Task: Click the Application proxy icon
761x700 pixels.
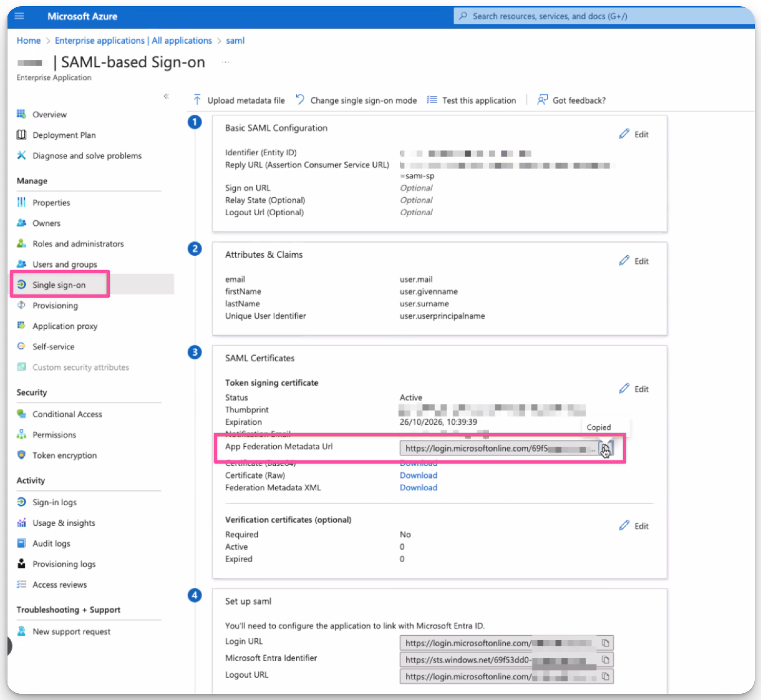Action: tap(22, 325)
